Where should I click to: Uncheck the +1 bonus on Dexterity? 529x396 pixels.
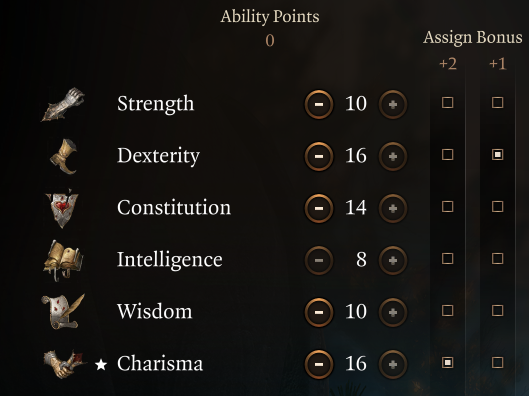pyautogui.click(x=497, y=154)
